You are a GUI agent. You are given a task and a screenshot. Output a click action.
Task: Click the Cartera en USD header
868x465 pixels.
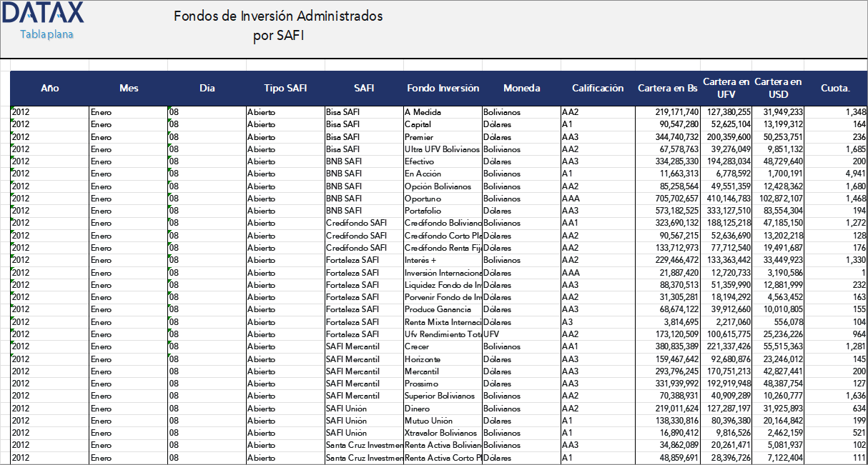pos(777,88)
